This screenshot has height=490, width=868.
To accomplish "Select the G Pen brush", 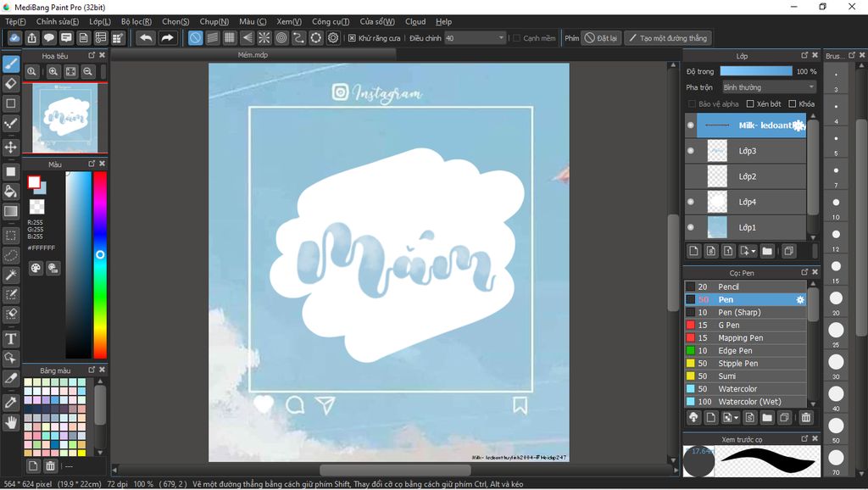I will click(x=746, y=325).
